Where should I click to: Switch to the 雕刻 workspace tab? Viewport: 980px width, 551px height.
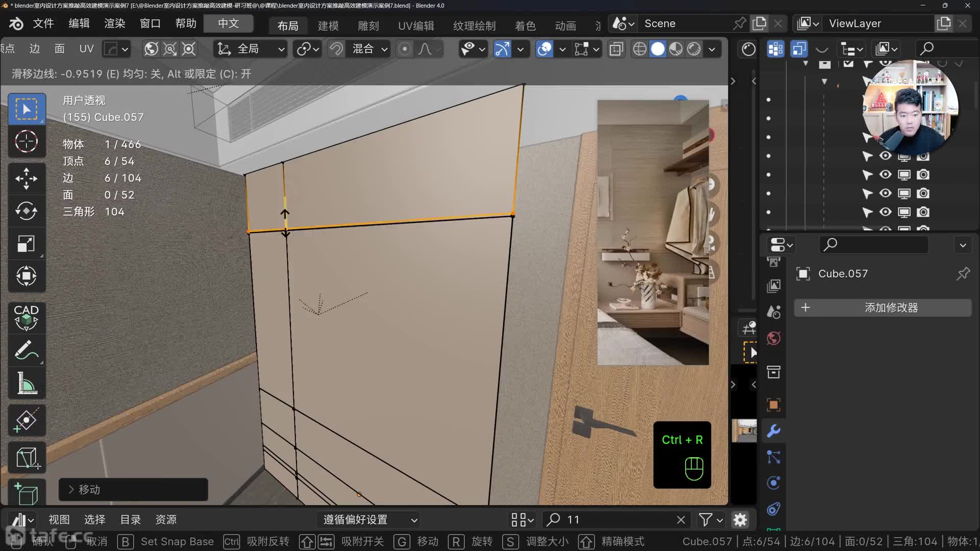[368, 26]
